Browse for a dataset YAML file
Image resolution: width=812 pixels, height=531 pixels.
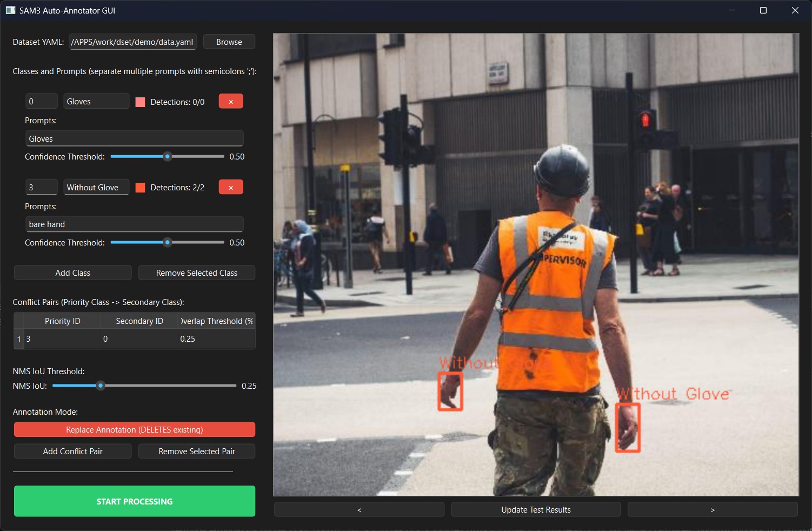tap(229, 42)
